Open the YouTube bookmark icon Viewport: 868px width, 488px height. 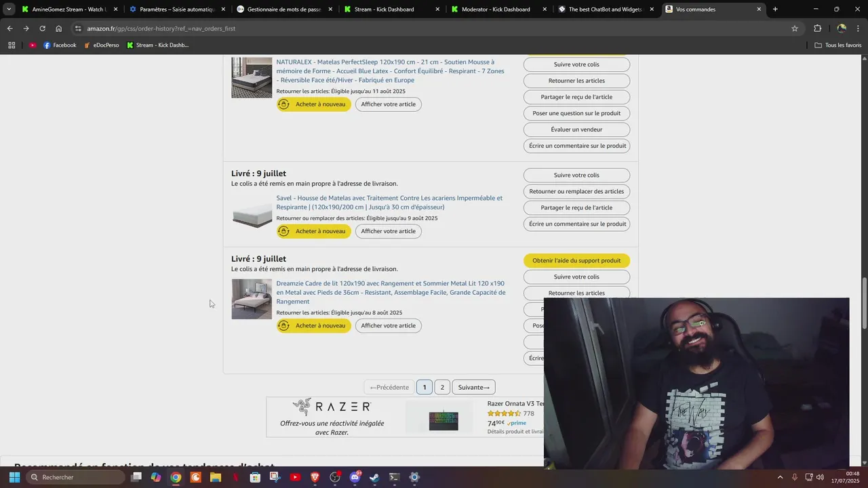[x=33, y=45]
